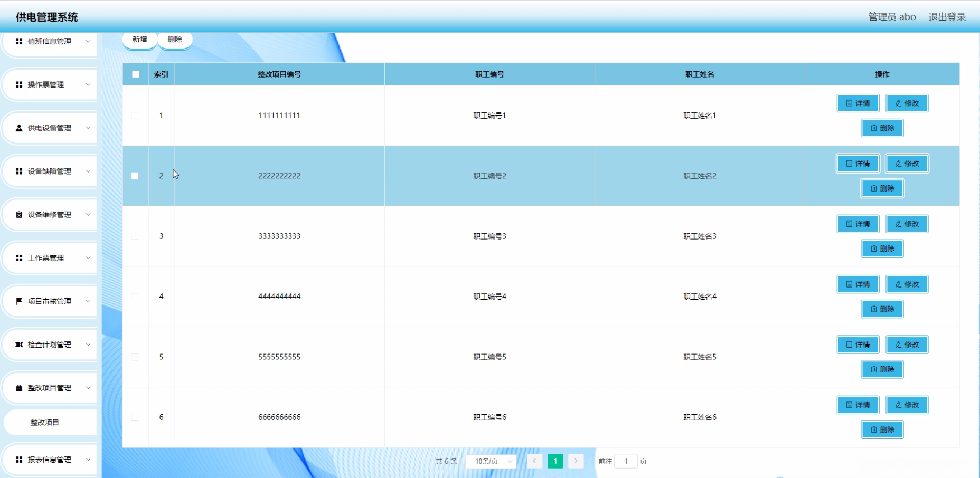Click 删除 for row 4444444444
Screen dimensions: 980x478
[x=882, y=309]
